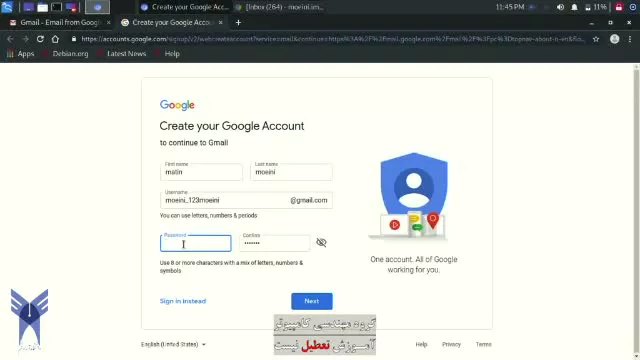Open the Chrome profile avatar menu
Screen dimensions: 640x360
coord(614,39)
